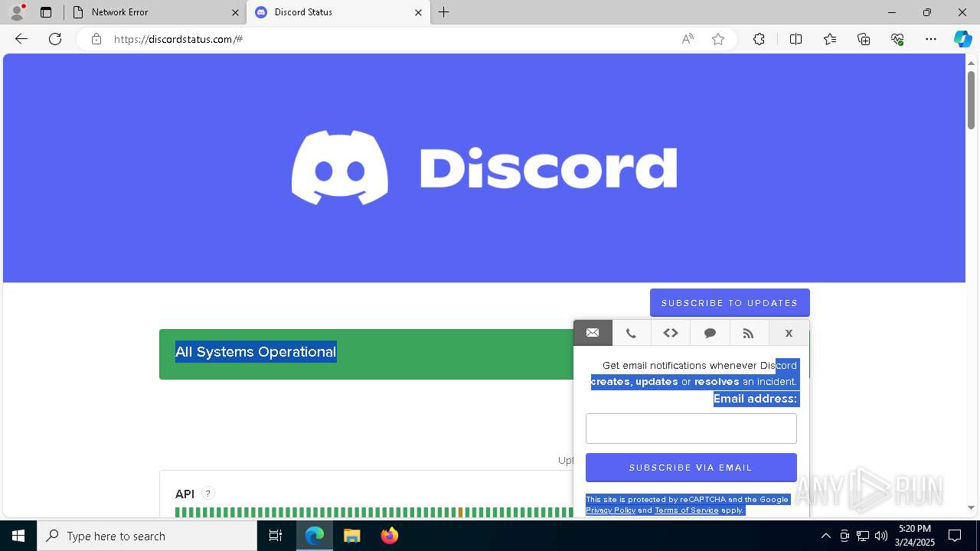Open Read aloud in address bar

click(x=688, y=39)
